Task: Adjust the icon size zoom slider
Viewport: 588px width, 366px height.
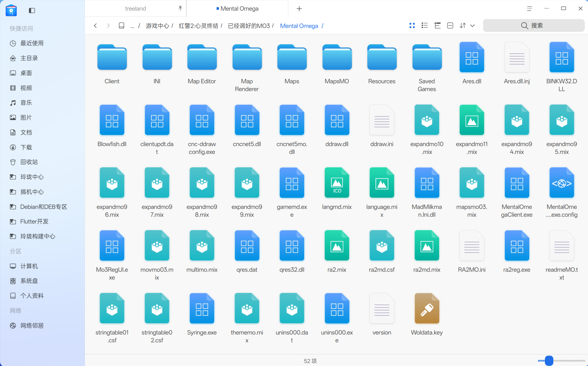Action: (549, 361)
